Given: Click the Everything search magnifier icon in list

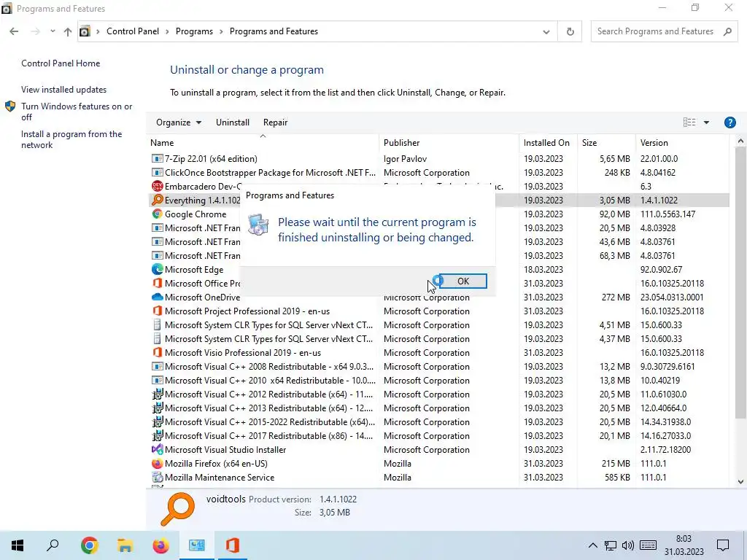Looking at the screenshot, I should point(157,200).
